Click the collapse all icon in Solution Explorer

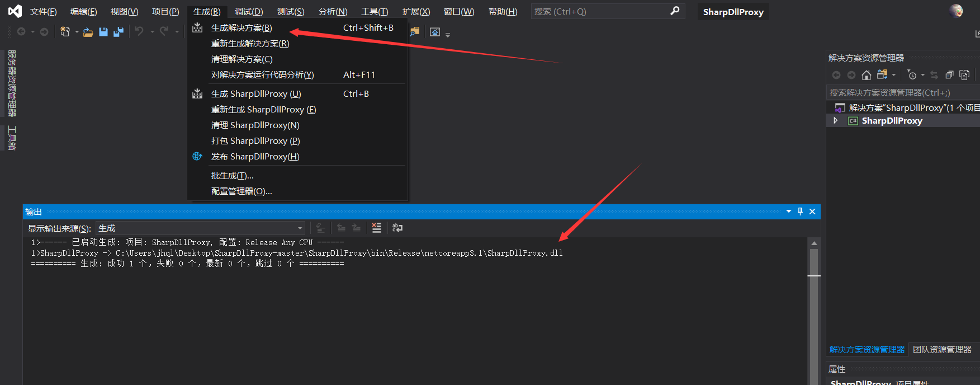(x=949, y=75)
